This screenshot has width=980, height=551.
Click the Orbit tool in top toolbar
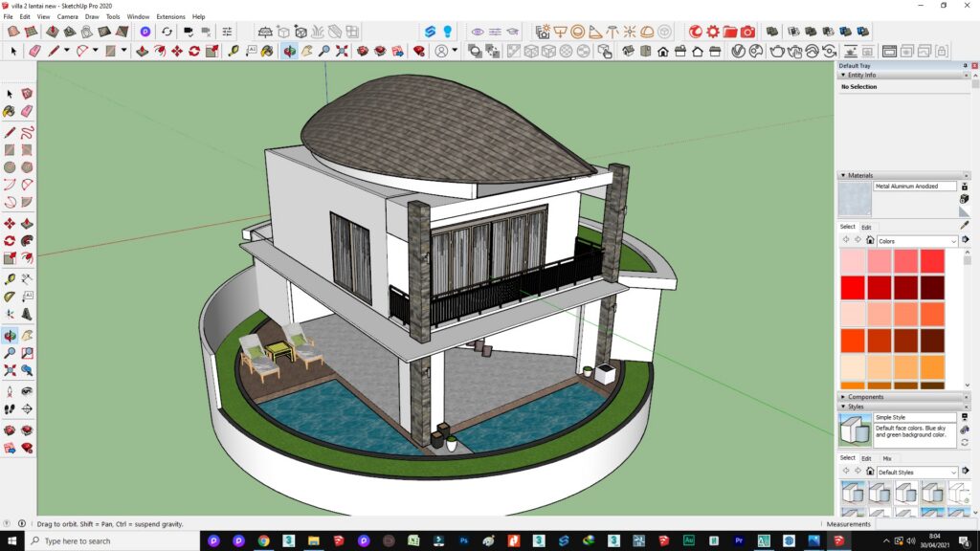click(289, 52)
